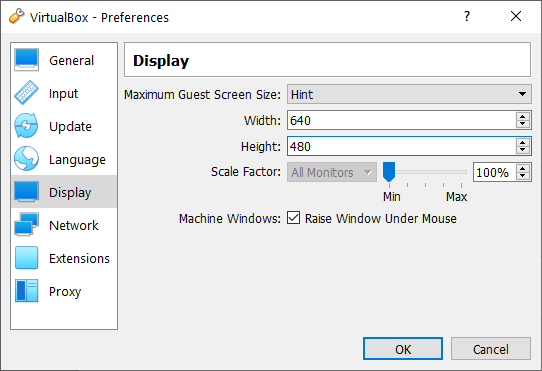Decrease Height with the down arrow
Screen dimensions: 542x371
[x=523, y=150]
